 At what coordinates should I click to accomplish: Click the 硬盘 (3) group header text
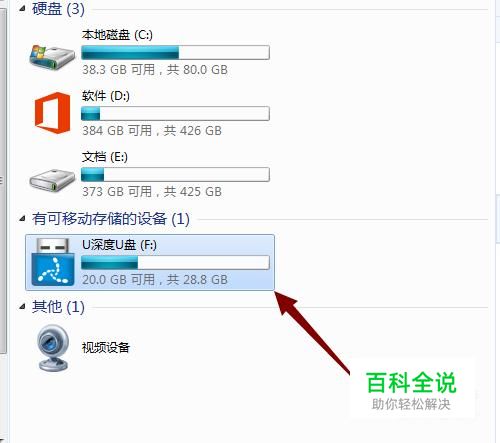pos(58,9)
